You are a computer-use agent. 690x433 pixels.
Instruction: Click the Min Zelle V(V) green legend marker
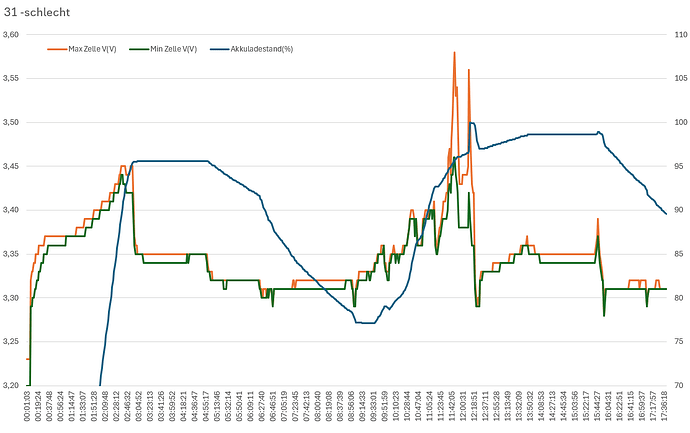[x=137, y=48]
